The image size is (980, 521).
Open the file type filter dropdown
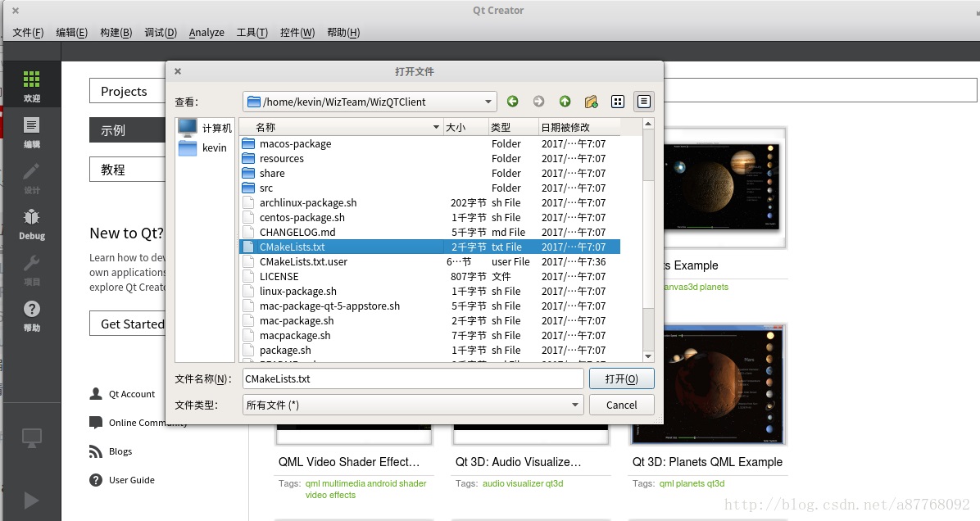point(413,405)
